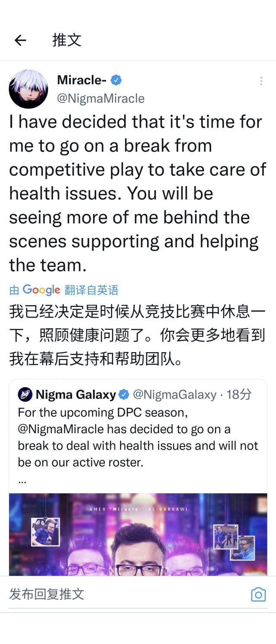Click the @NigmaMiracle username under the display name

[100, 98]
